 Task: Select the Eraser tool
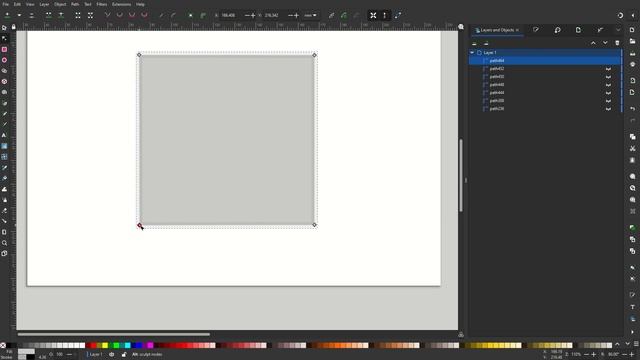4,211
